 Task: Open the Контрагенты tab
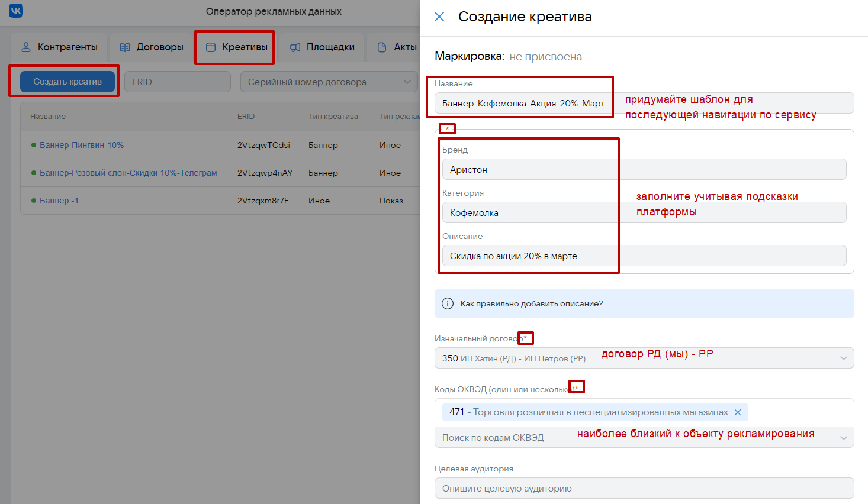(59, 47)
